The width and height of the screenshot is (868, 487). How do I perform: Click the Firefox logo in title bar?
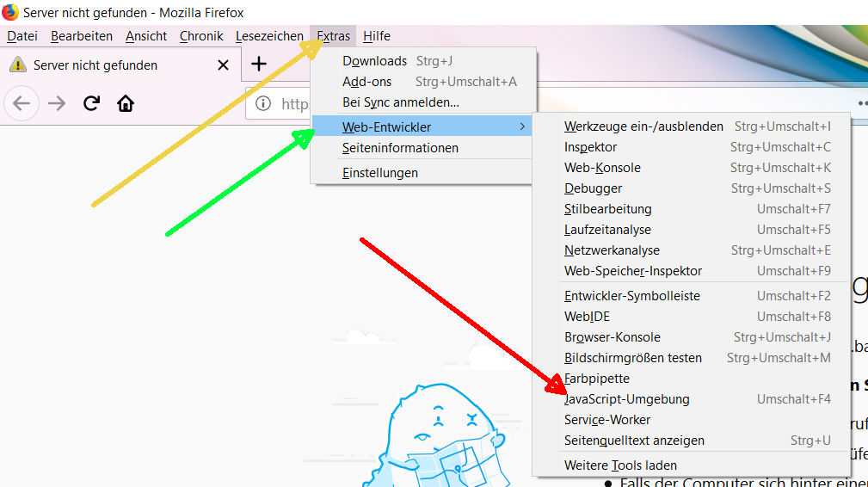10,12
